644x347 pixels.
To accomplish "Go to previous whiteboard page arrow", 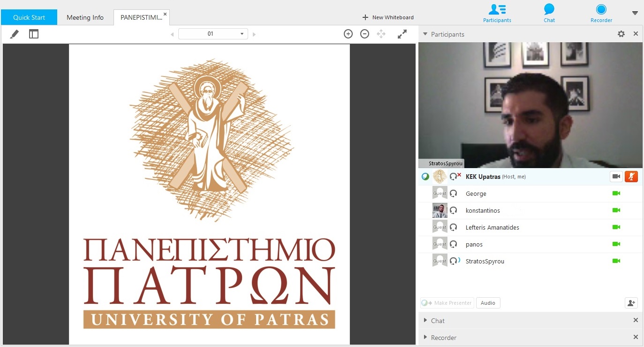I will (172, 34).
